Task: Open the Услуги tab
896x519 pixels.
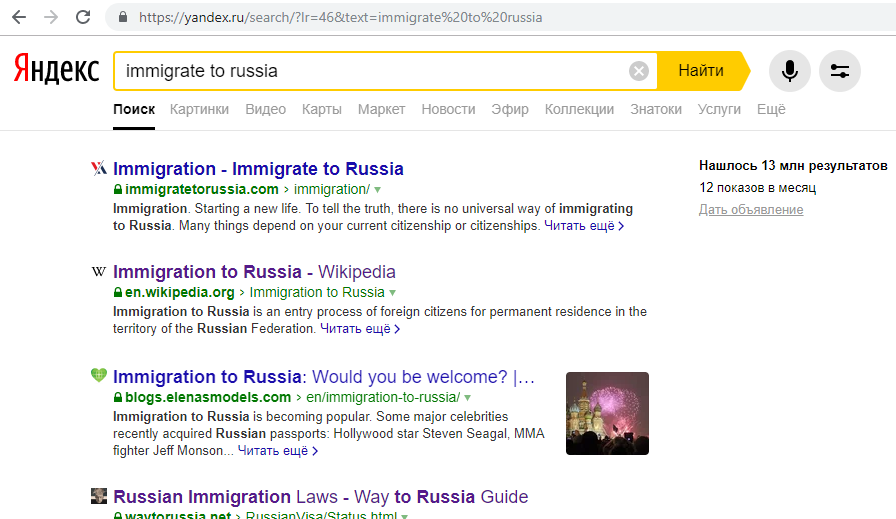Action: pos(719,109)
